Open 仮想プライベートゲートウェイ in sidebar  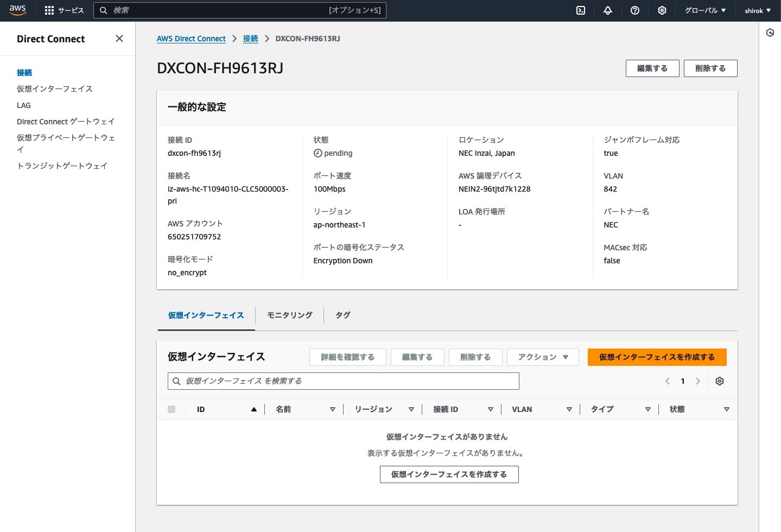tap(66, 143)
